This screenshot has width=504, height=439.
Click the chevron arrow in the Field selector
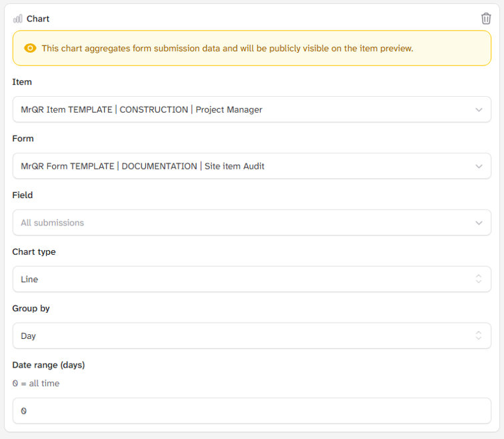[479, 223]
